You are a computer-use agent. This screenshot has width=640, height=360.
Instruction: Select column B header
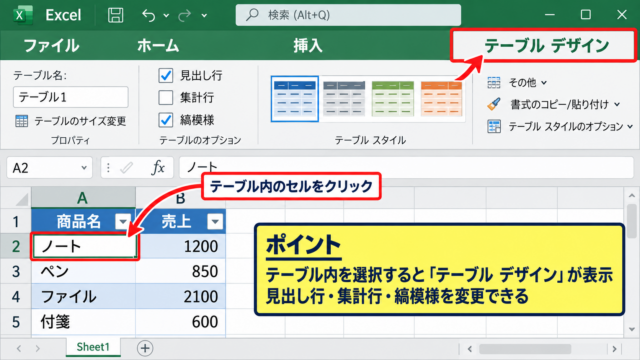click(180, 198)
